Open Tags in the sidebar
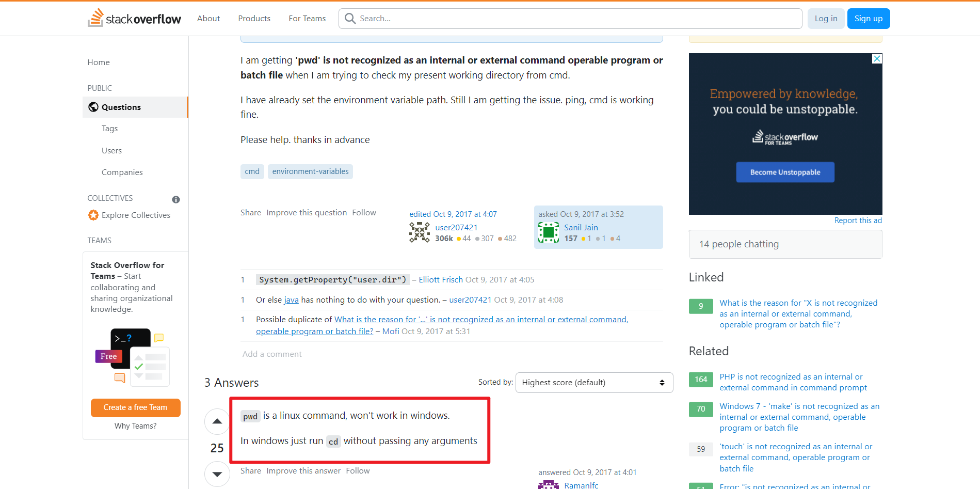Screen dimensions: 980x489 point(109,129)
